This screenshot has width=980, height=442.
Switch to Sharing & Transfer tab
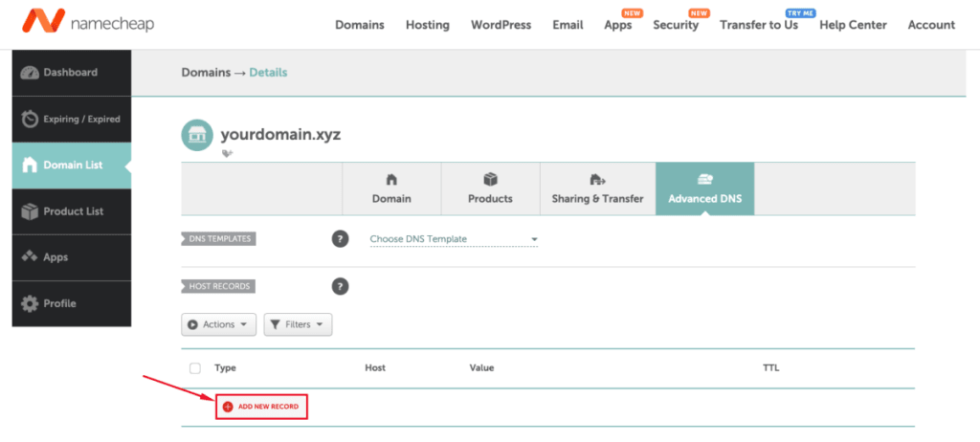597,188
